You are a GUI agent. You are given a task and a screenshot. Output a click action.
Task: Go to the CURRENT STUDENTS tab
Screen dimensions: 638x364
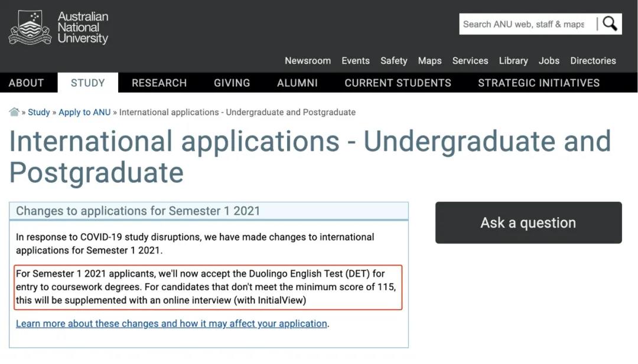[x=398, y=83]
